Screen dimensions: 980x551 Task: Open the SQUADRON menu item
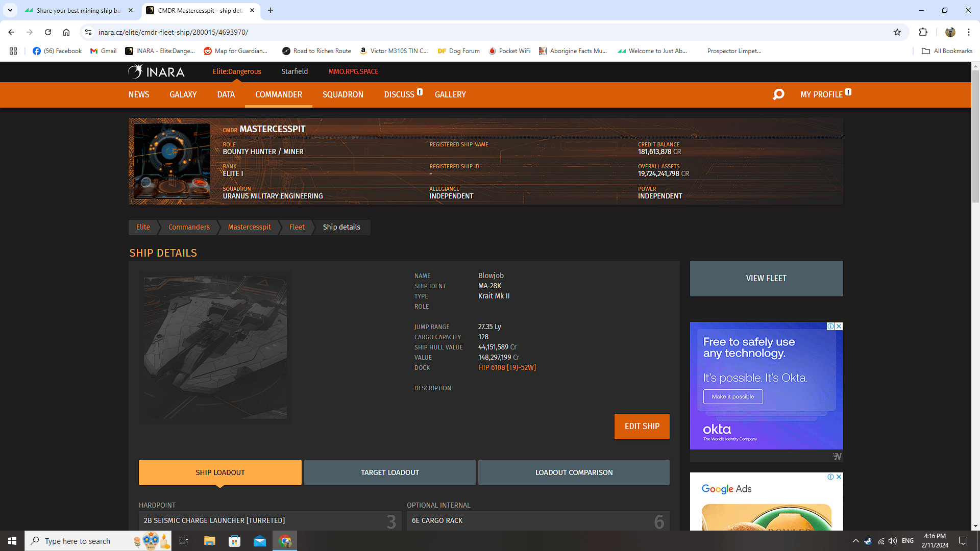[342, 95]
